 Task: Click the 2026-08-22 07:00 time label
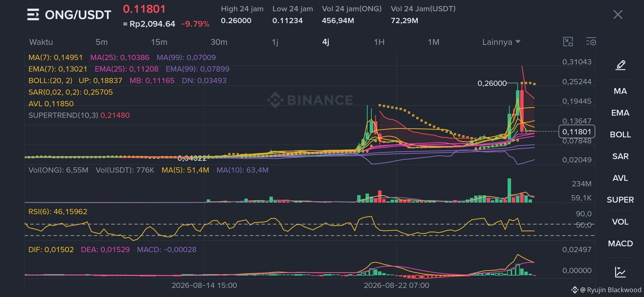click(397, 285)
